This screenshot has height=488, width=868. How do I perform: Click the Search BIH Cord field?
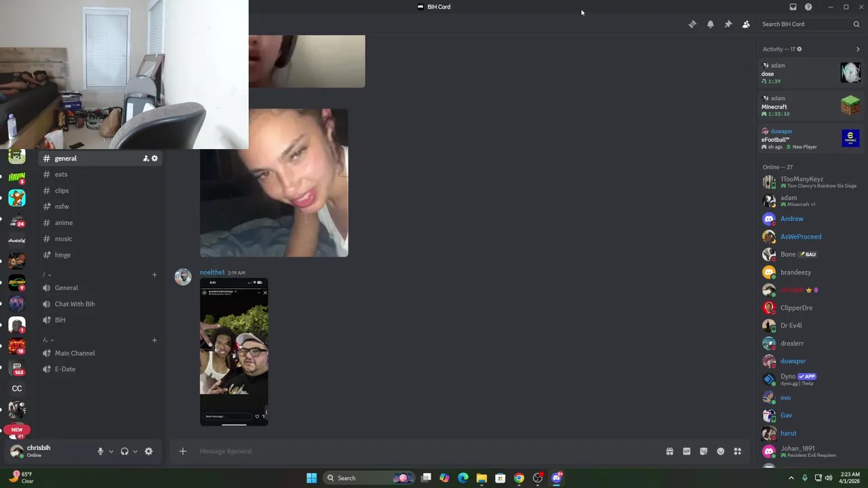pos(810,24)
